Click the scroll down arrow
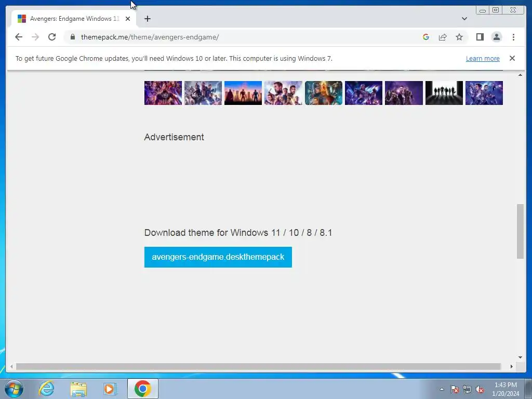Image resolution: width=532 pixels, height=399 pixels. (520, 357)
